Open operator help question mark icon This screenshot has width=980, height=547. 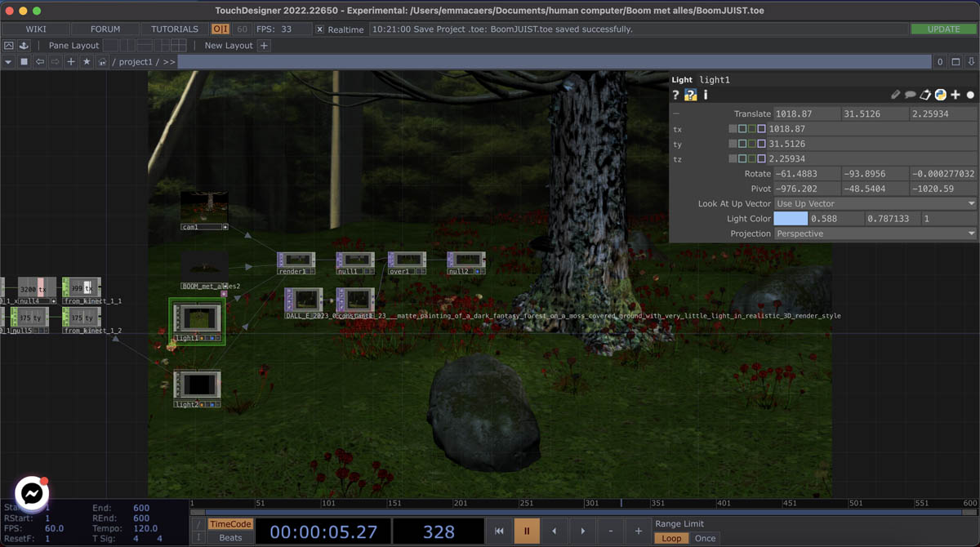pyautogui.click(x=676, y=95)
